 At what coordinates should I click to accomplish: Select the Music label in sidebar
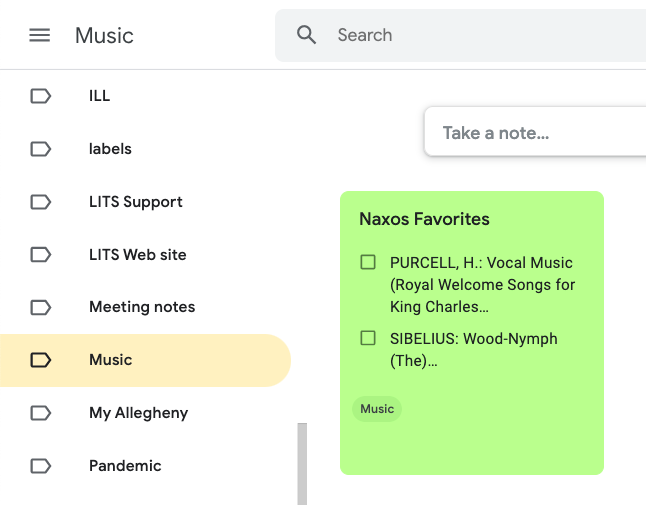(x=110, y=360)
